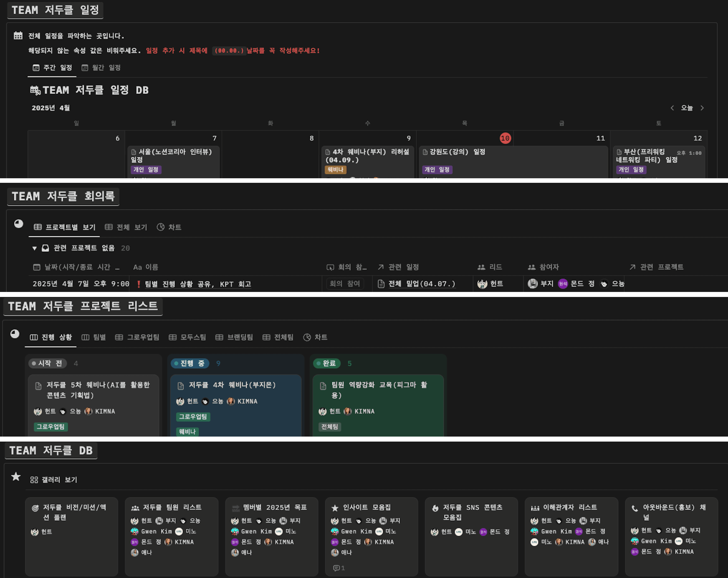
Task: Go to next week with right chevron
Action: point(702,108)
